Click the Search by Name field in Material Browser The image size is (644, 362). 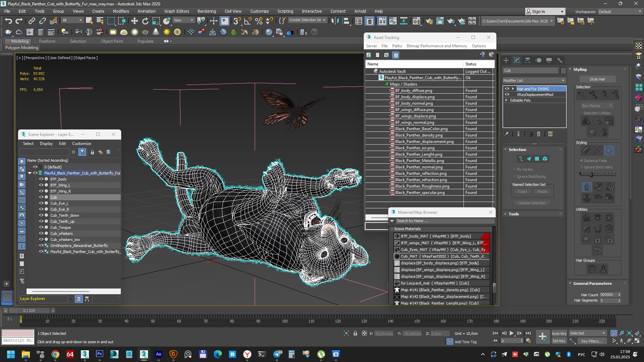(445, 221)
